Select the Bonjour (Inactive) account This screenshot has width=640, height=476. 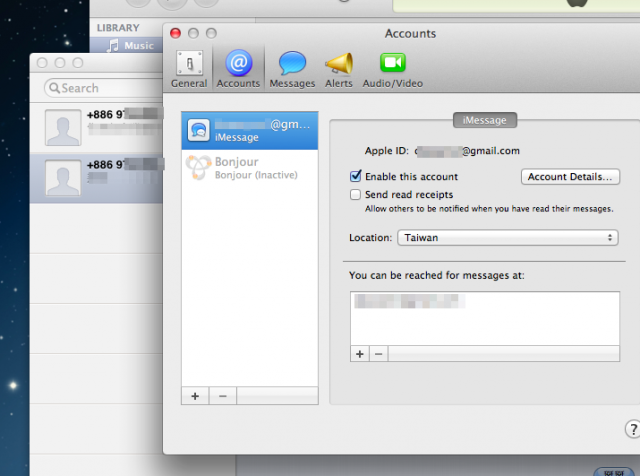click(x=250, y=168)
